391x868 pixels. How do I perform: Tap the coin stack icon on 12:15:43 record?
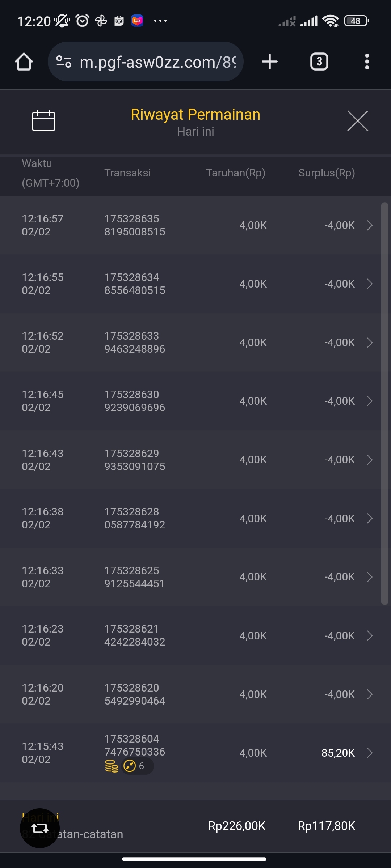[112, 766]
